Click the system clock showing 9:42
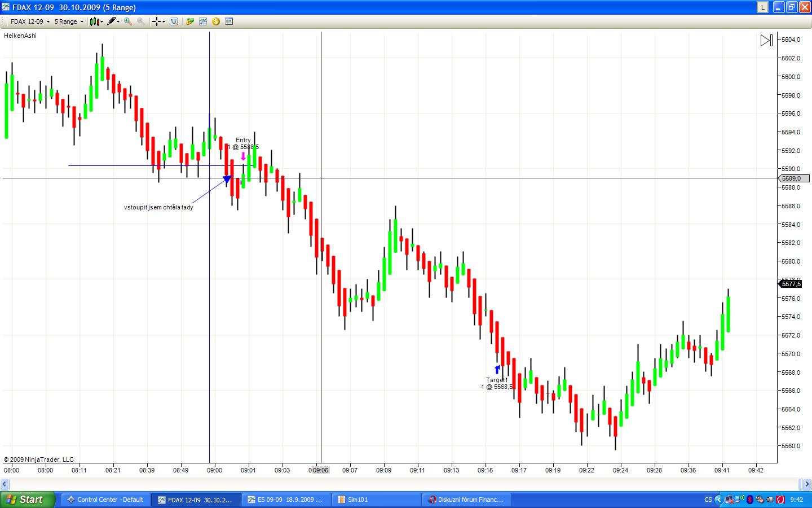This screenshot has width=812, height=508. (x=797, y=500)
